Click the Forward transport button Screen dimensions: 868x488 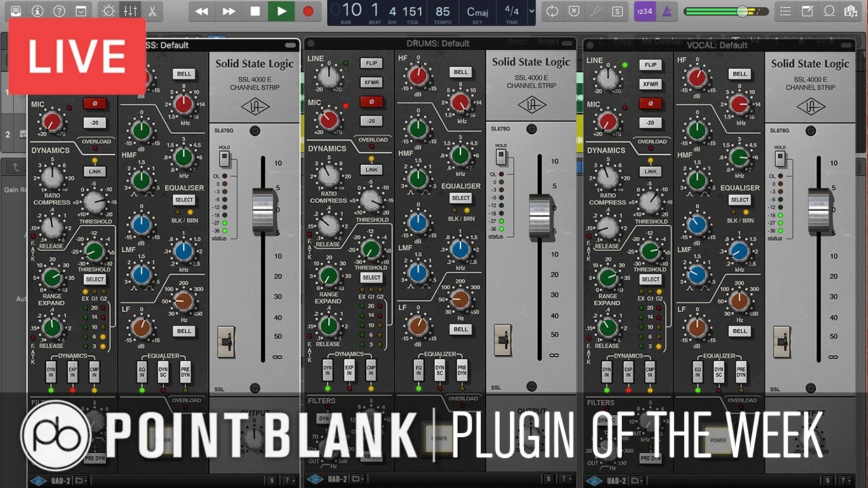tap(229, 11)
